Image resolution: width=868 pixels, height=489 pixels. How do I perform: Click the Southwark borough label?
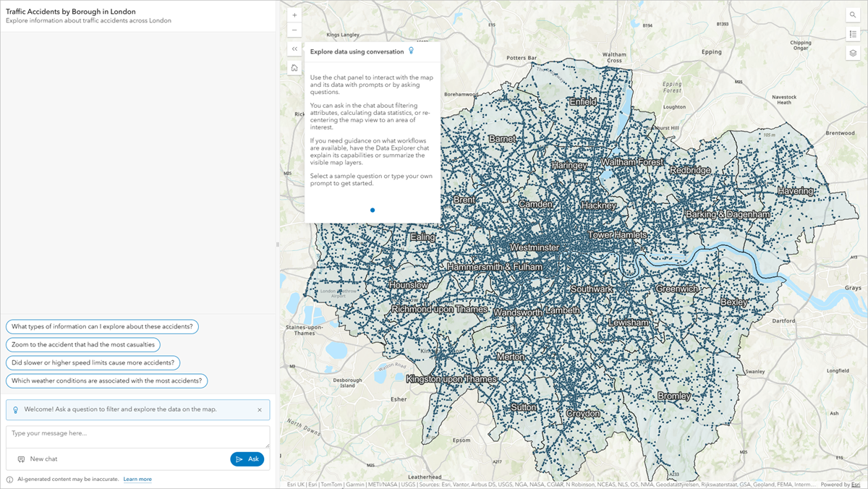click(592, 289)
